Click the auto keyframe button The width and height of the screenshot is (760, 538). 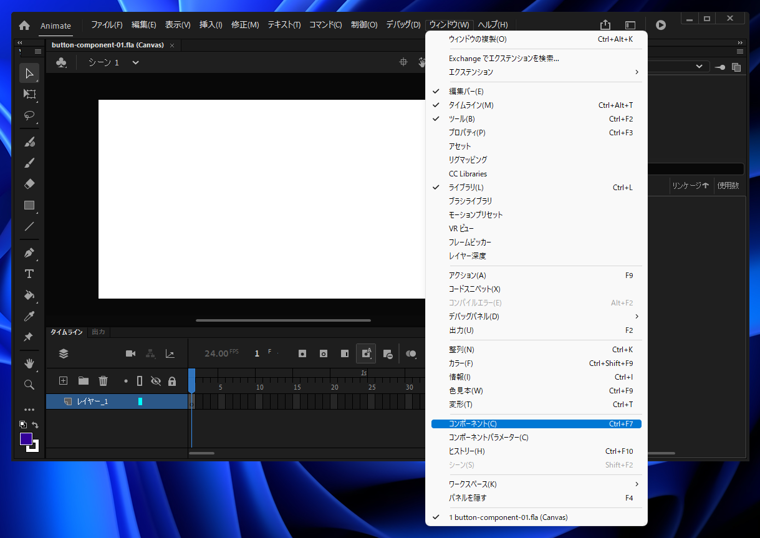coord(366,353)
